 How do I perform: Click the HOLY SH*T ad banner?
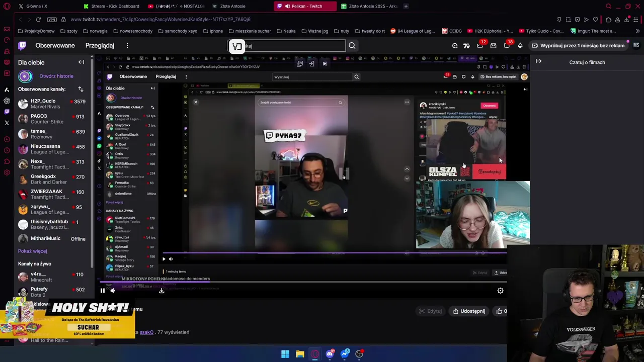(67, 318)
